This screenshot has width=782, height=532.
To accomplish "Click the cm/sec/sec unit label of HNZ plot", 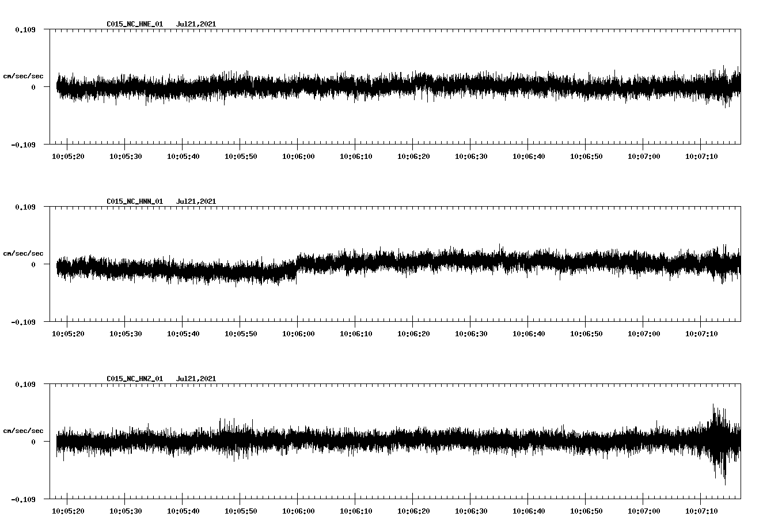I will [x=23, y=431].
